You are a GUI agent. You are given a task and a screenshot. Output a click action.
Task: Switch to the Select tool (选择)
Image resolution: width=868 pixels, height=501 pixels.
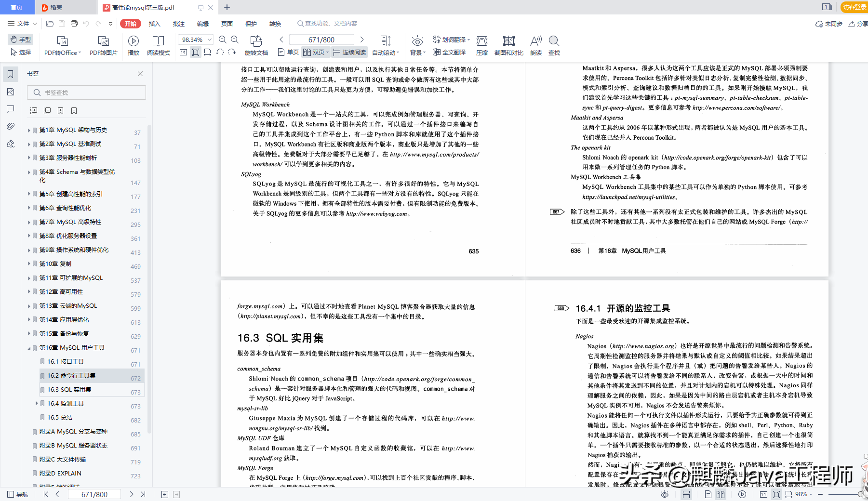point(20,52)
